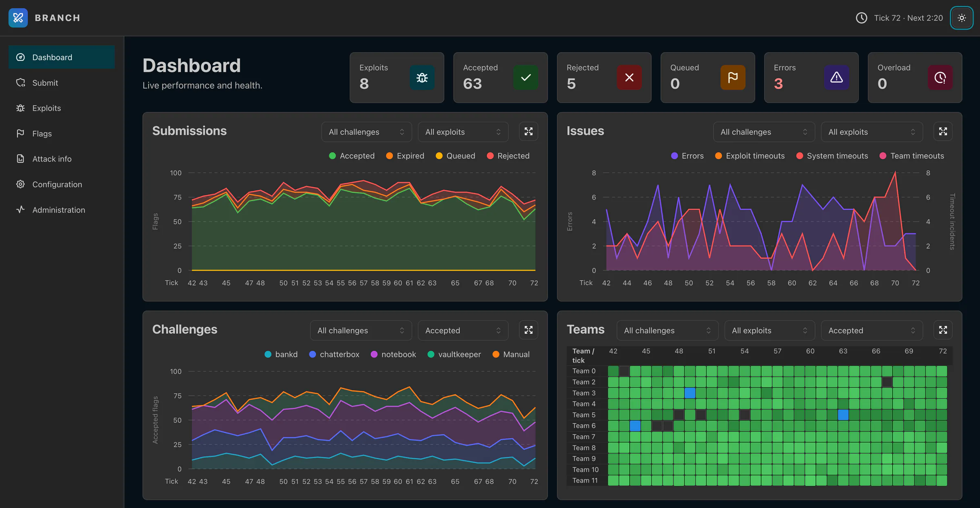Open Issues All exploits dropdown

(872, 132)
